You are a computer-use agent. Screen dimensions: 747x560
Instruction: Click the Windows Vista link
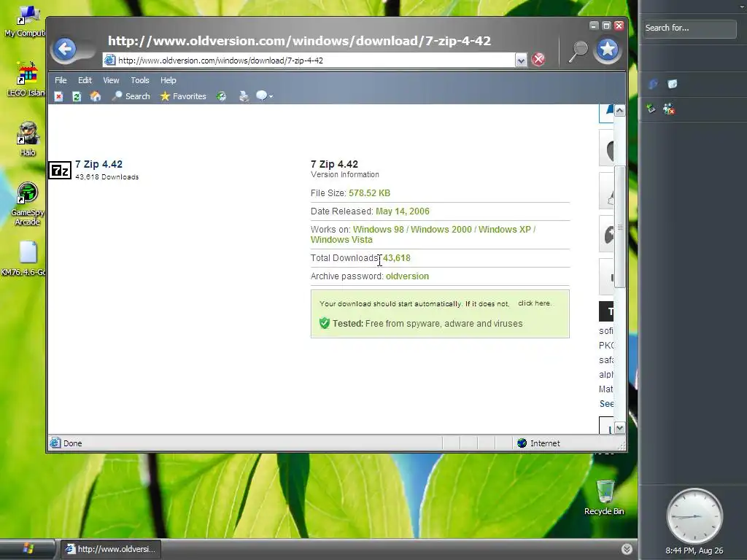tap(341, 239)
